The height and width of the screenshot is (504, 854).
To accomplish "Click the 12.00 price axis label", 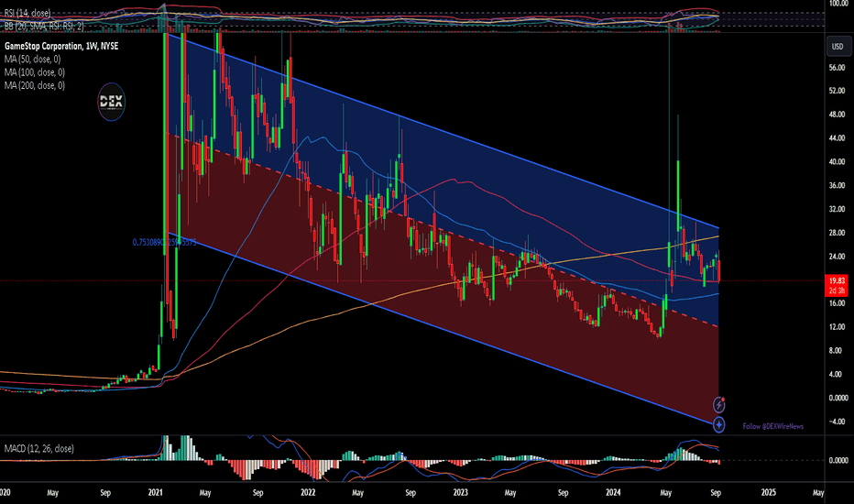I will coord(837,327).
